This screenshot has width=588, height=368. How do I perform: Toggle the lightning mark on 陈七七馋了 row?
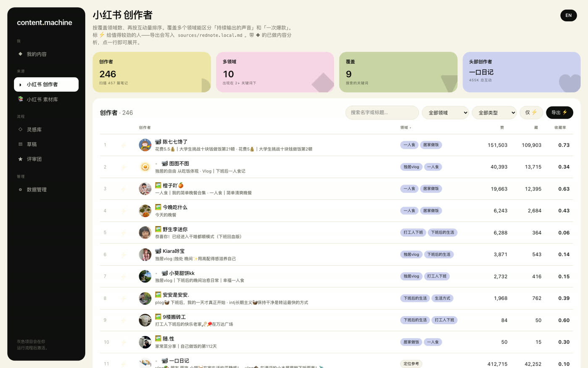click(123, 145)
